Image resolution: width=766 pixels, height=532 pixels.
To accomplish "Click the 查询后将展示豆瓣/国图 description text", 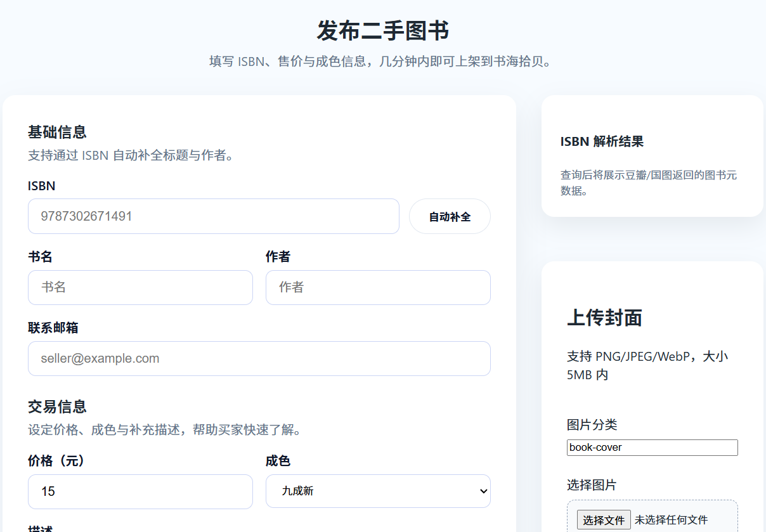I will (x=649, y=183).
